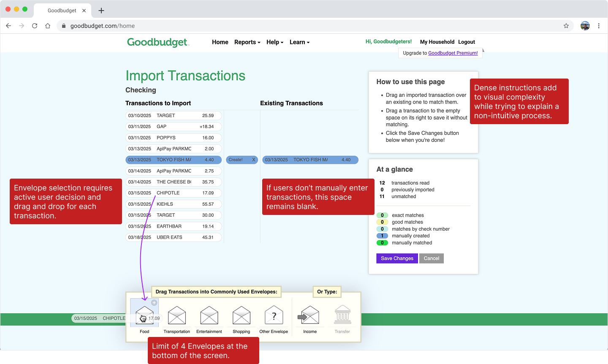The width and height of the screenshot is (608, 364).
Task: Open the Chrome profile avatar
Action: [x=585, y=26]
